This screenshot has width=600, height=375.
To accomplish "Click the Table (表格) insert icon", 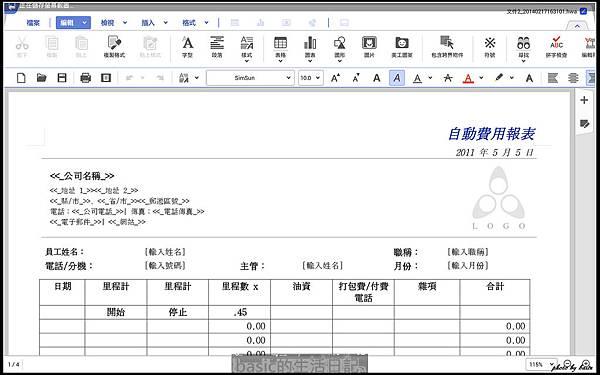I will click(x=280, y=43).
